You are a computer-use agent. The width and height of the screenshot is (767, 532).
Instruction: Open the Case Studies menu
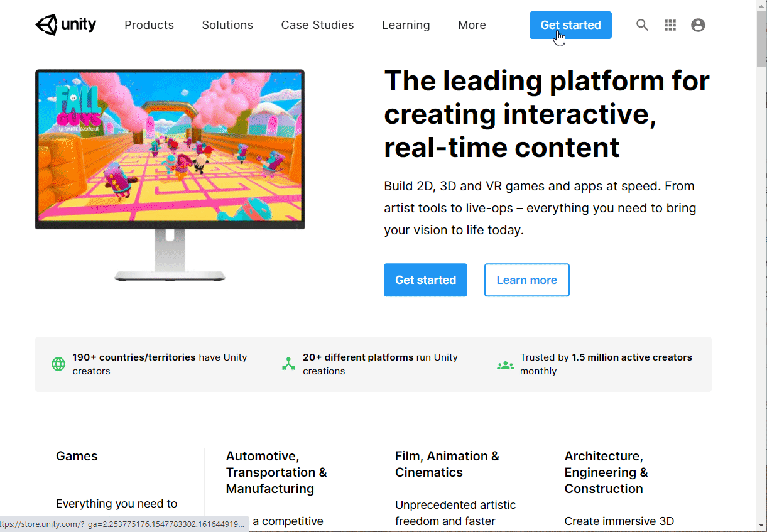pos(317,25)
